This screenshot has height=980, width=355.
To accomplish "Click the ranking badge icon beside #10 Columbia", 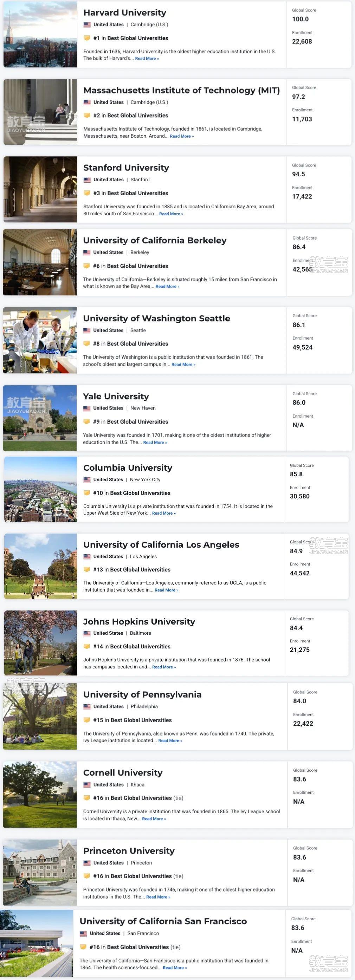I will click(x=87, y=493).
